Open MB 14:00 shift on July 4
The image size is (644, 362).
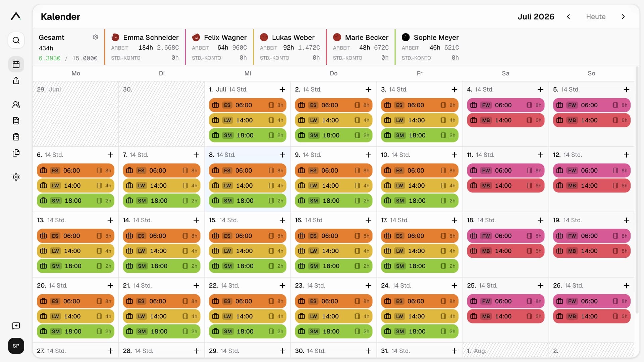point(505,120)
